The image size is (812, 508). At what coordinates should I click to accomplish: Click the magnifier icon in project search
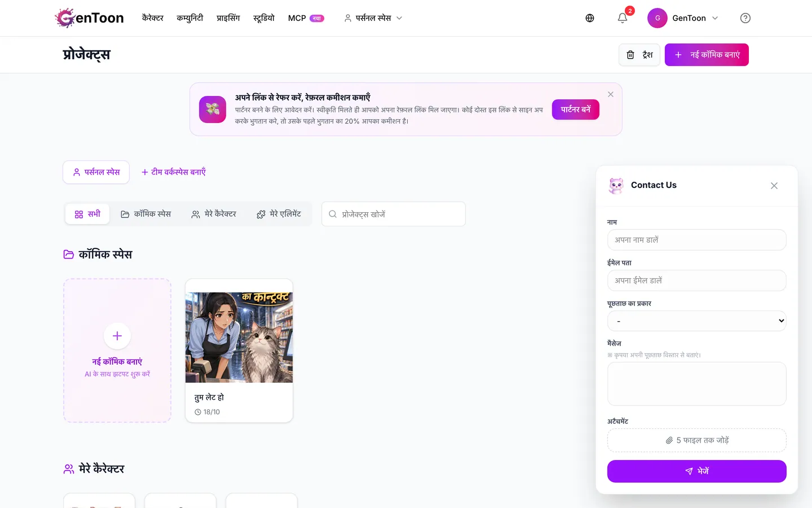(x=333, y=214)
